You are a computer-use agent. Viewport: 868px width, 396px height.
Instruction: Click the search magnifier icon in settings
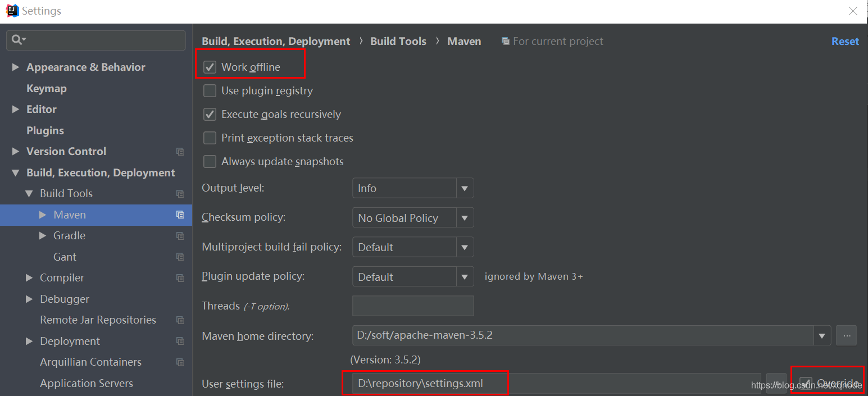point(17,40)
